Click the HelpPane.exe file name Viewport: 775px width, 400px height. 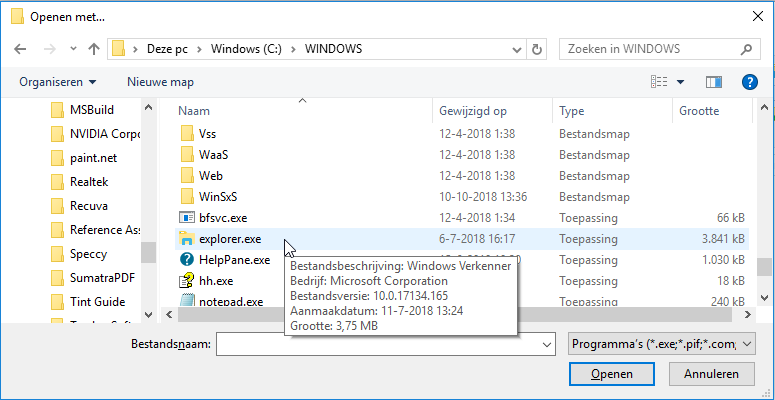pyautogui.click(x=234, y=260)
